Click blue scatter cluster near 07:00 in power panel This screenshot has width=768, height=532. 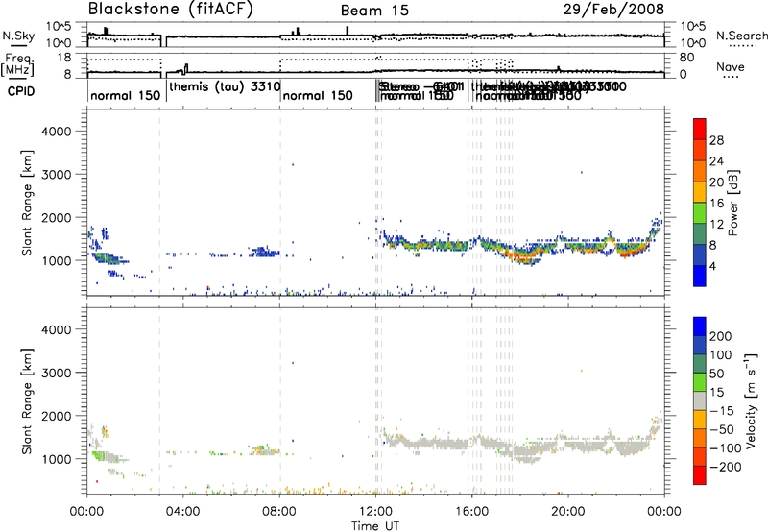click(264, 252)
